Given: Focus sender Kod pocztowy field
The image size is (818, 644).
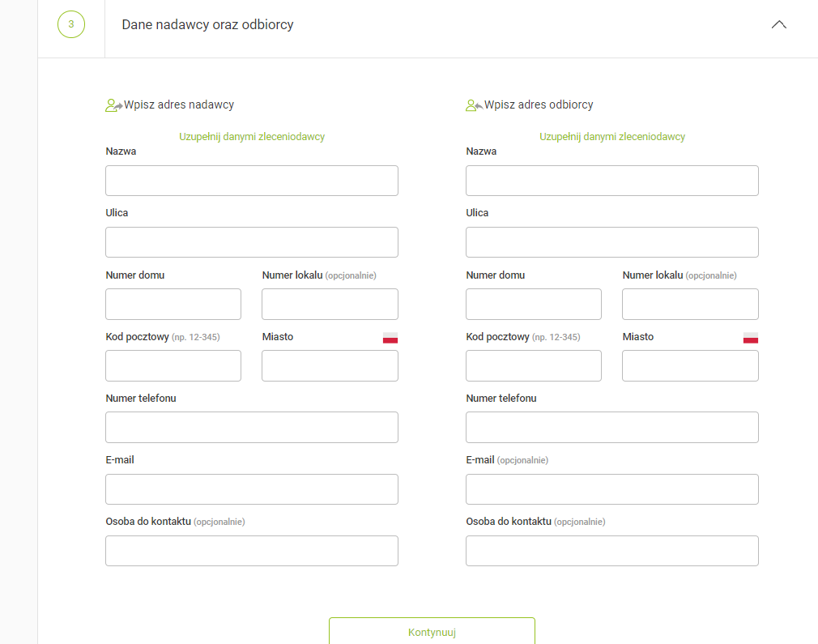Looking at the screenshot, I should point(173,365).
